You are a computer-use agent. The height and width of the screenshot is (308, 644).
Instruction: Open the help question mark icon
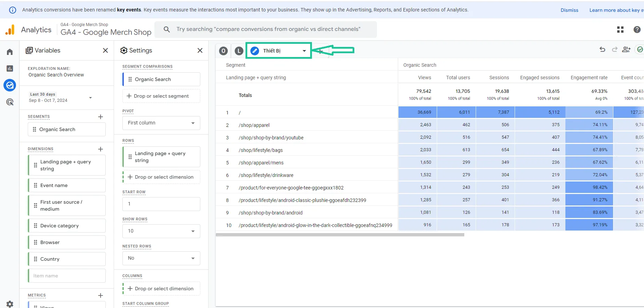[637, 30]
